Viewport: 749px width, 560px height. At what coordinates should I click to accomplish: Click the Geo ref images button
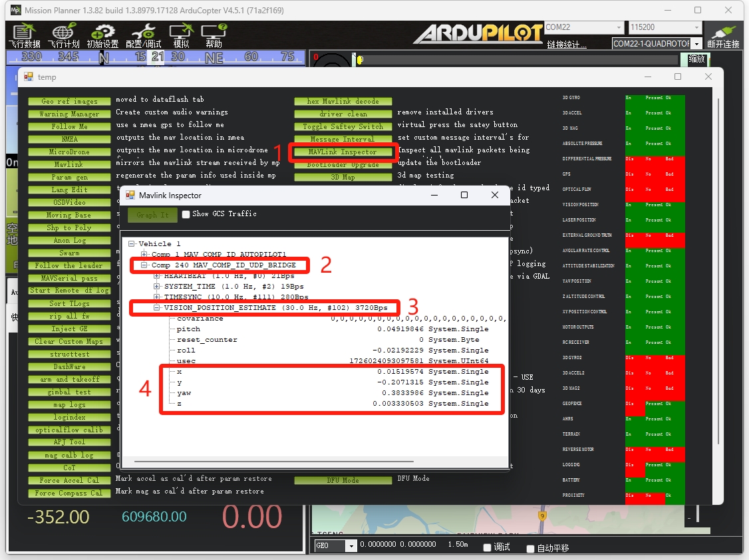click(x=69, y=101)
